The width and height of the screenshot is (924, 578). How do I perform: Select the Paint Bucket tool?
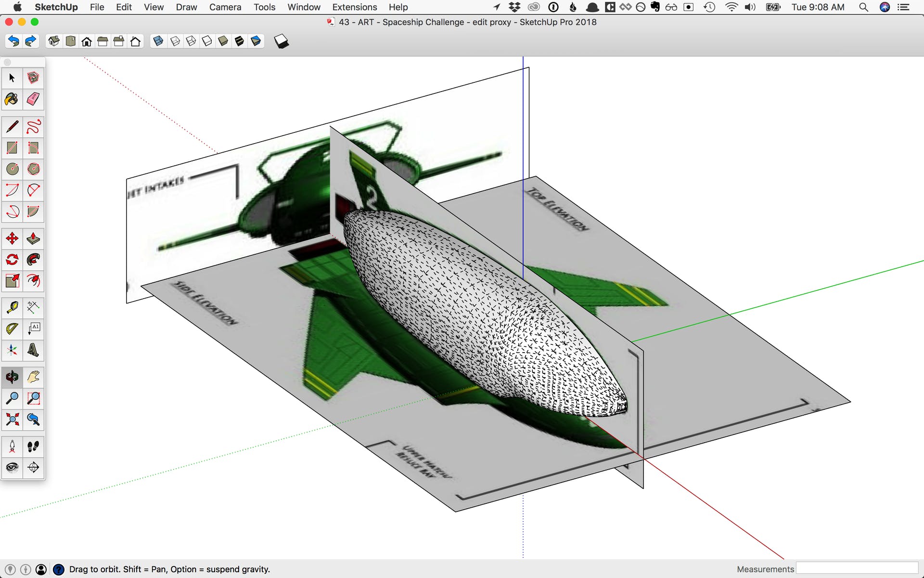[x=12, y=99]
